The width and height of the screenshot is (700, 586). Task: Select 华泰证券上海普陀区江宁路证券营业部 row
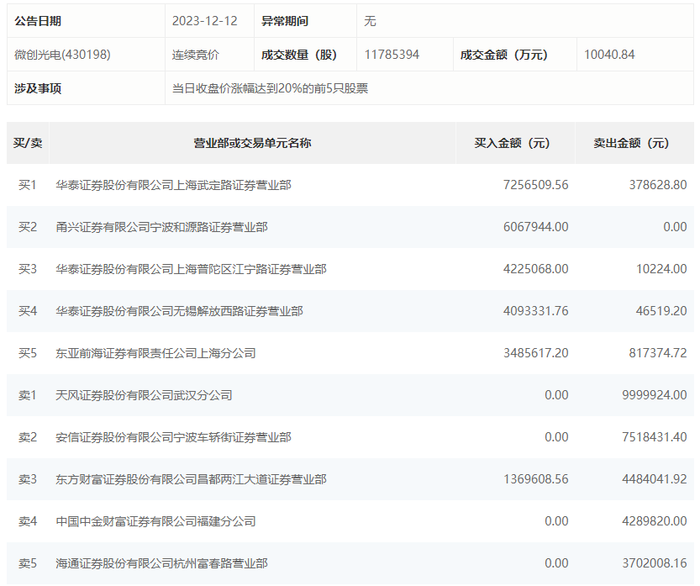tap(190, 269)
